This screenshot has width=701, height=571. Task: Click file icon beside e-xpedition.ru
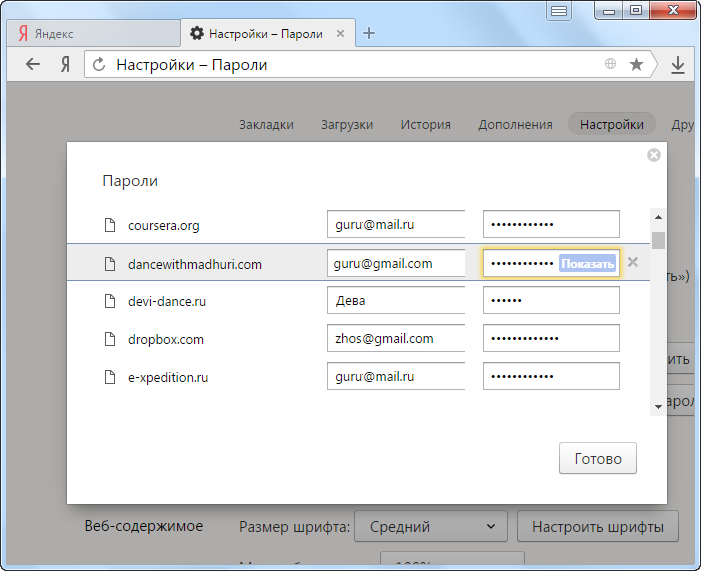110,377
